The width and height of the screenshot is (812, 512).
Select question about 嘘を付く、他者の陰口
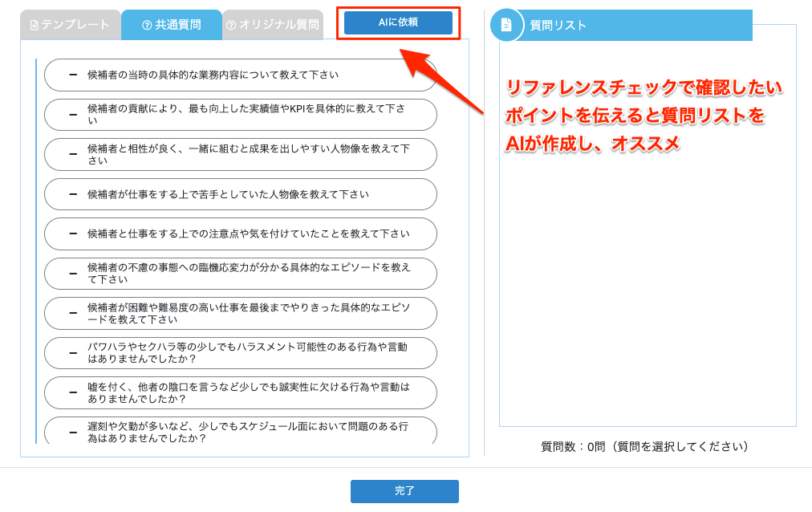click(240, 393)
